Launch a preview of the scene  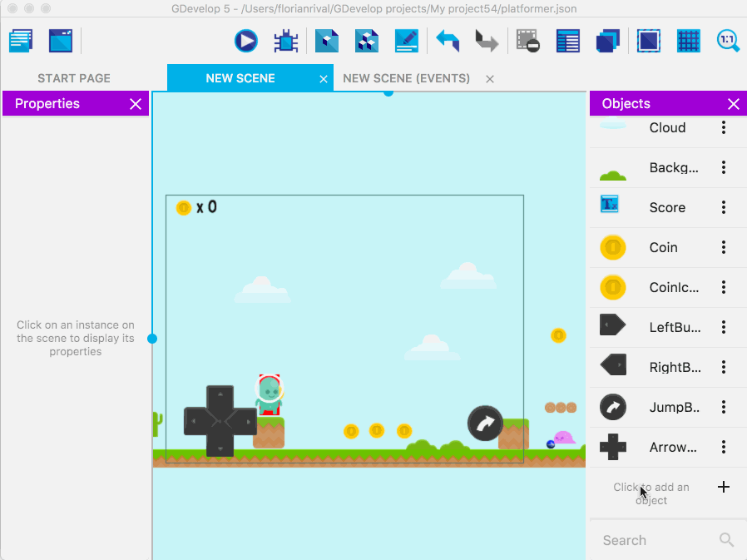245,41
